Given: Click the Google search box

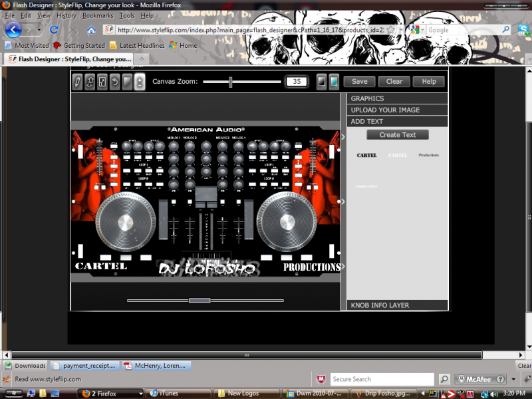Looking at the screenshot, I should point(464,30).
